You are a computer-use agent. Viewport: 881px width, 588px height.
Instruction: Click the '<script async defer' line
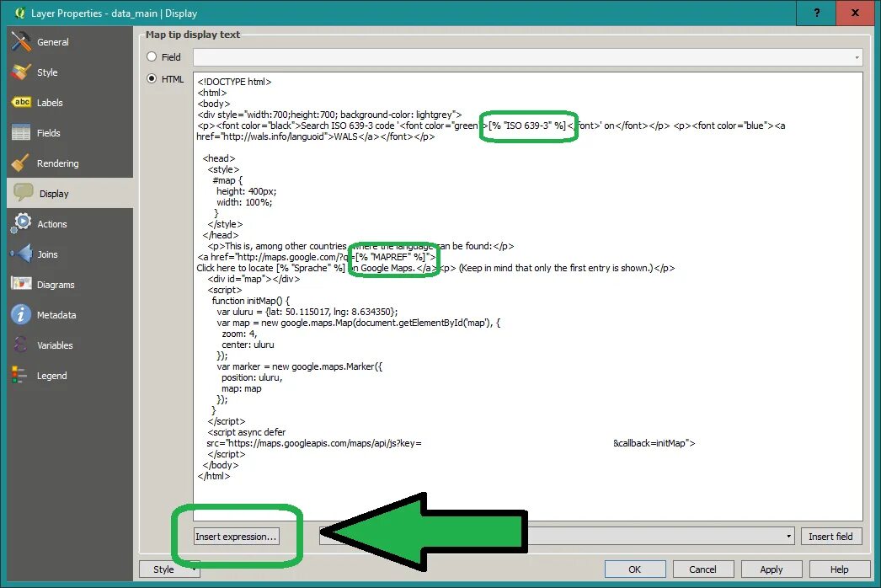coord(247,432)
